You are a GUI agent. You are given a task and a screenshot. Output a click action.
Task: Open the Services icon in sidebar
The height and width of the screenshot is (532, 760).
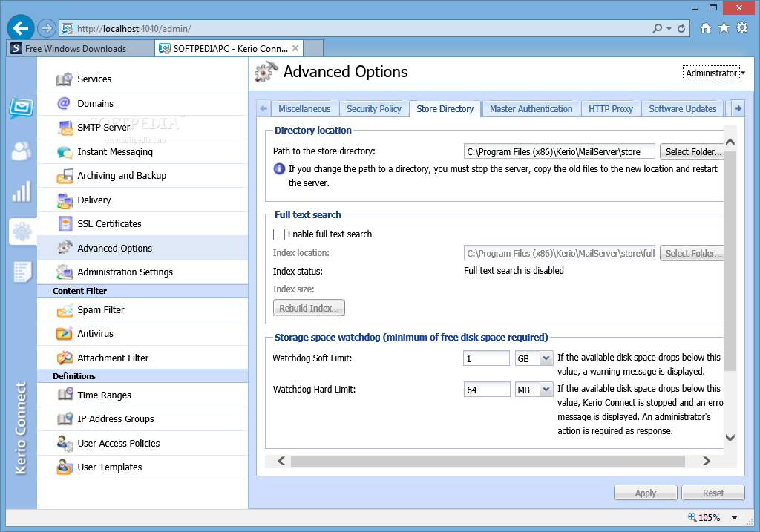[x=65, y=79]
